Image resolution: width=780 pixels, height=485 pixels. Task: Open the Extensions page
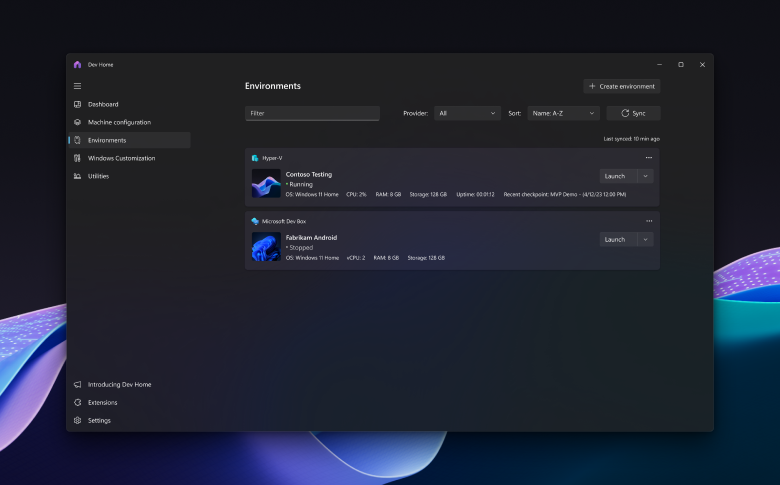point(102,403)
